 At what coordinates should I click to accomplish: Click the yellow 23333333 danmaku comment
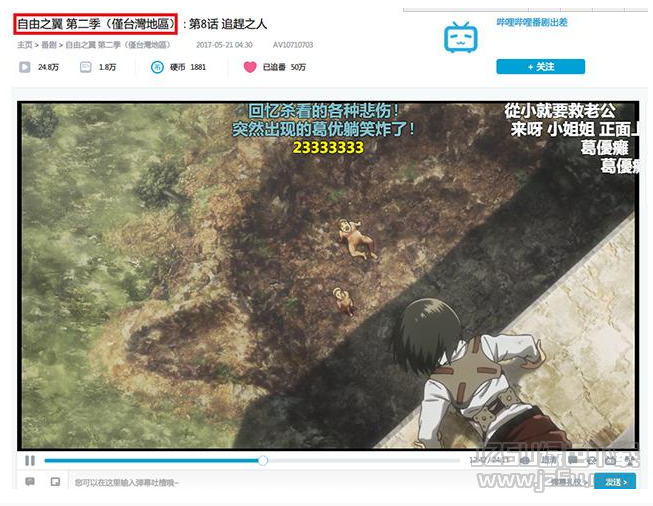tap(328, 147)
